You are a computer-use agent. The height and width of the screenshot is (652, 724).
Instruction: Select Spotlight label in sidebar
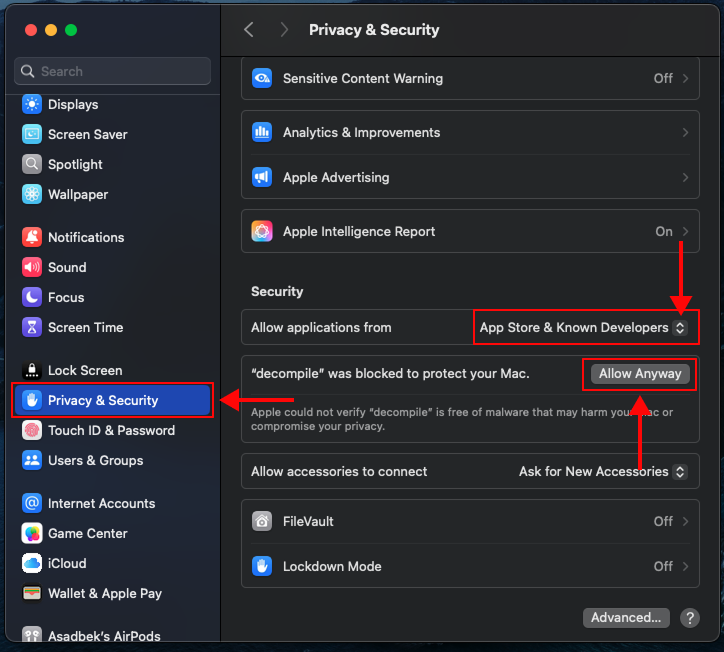75,164
